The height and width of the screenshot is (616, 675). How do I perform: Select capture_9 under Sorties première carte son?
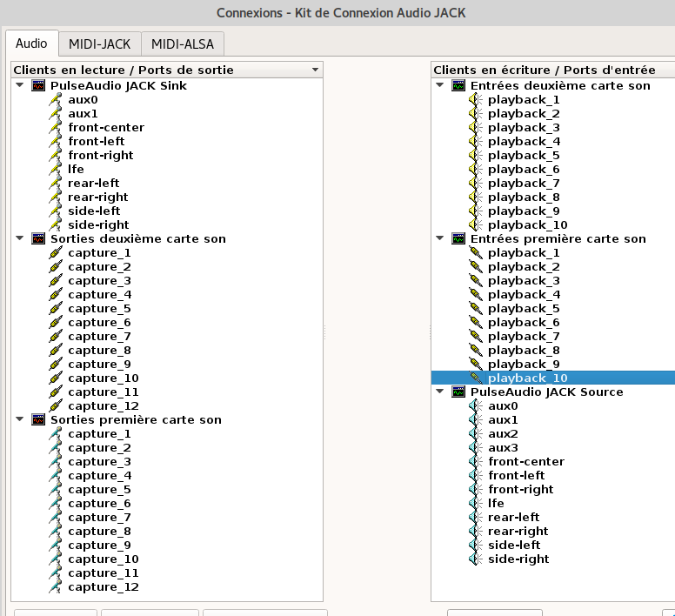pos(99,546)
